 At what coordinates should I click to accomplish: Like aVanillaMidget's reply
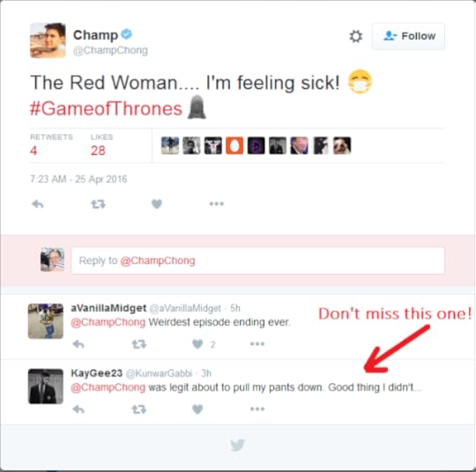pyautogui.click(x=197, y=344)
